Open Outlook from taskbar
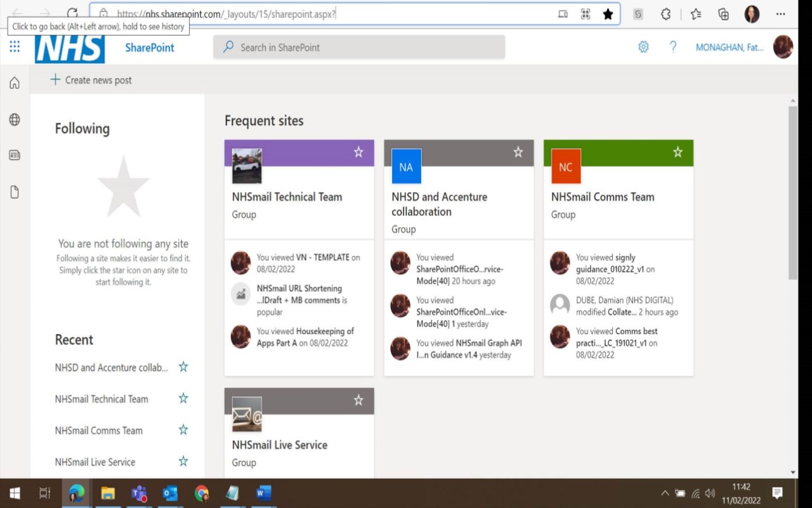The height and width of the screenshot is (508, 812). (170, 493)
